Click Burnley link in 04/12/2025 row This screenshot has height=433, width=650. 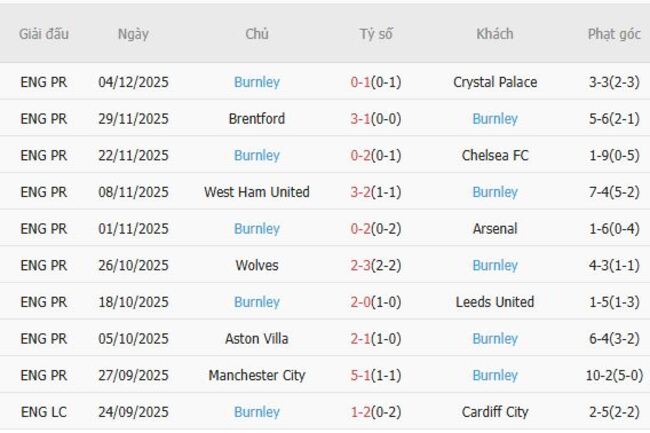[256, 82]
